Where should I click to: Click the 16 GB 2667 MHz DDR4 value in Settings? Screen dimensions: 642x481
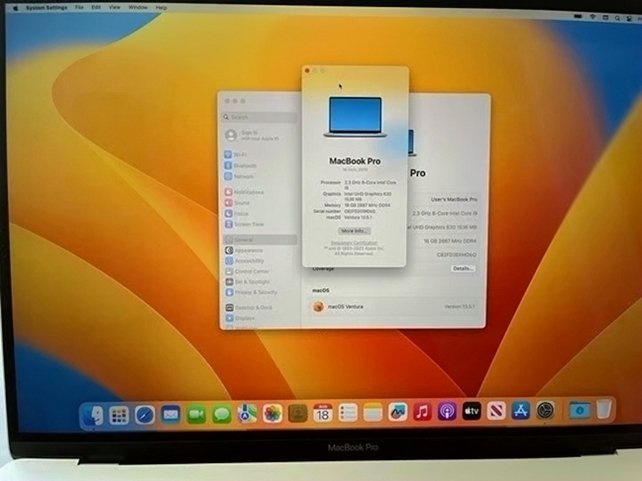click(x=450, y=241)
